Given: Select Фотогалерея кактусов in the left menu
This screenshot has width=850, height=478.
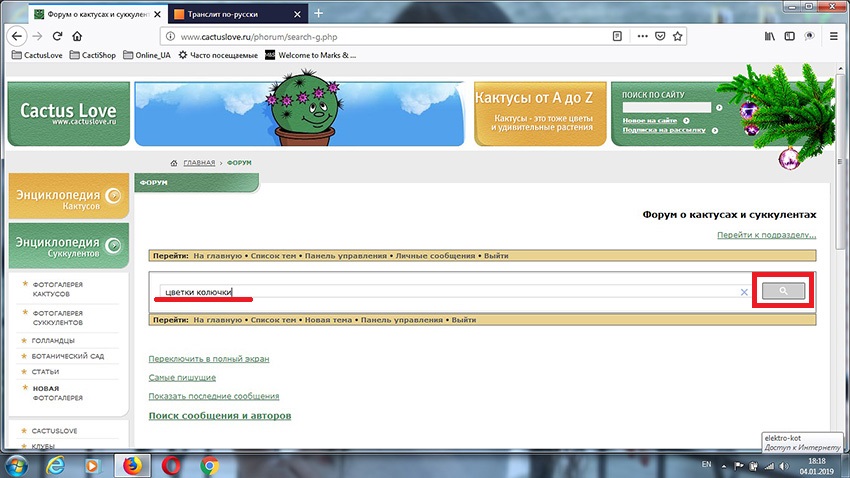Looking at the screenshot, I should [x=64, y=290].
